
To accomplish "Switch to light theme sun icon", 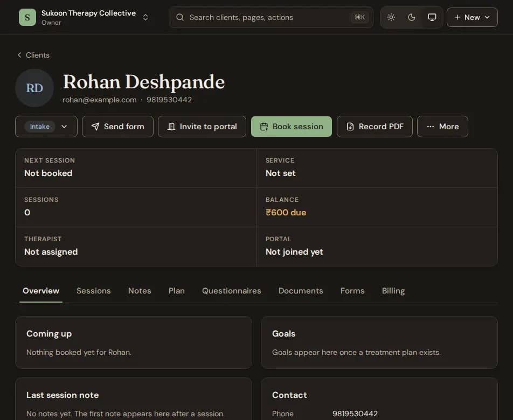I will click(x=391, y=17).
